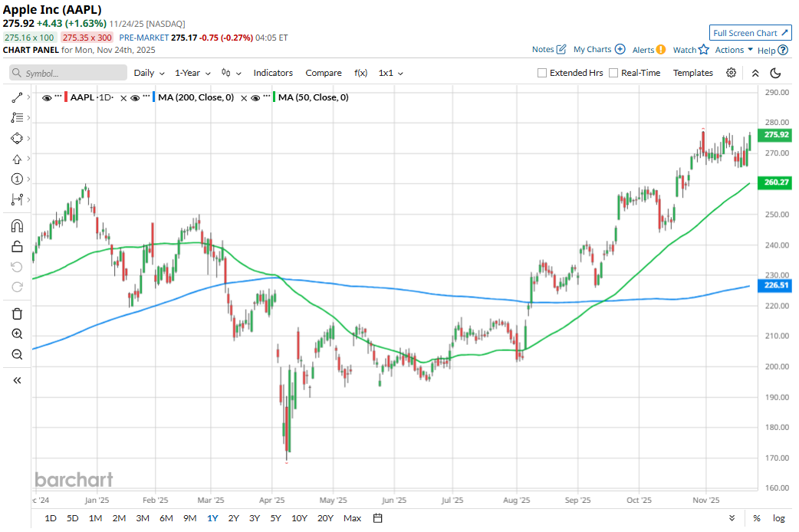Screen dimensions: 799x532
Task: Tick the Real-Time checkbox
Action: [x=613, y=73]
